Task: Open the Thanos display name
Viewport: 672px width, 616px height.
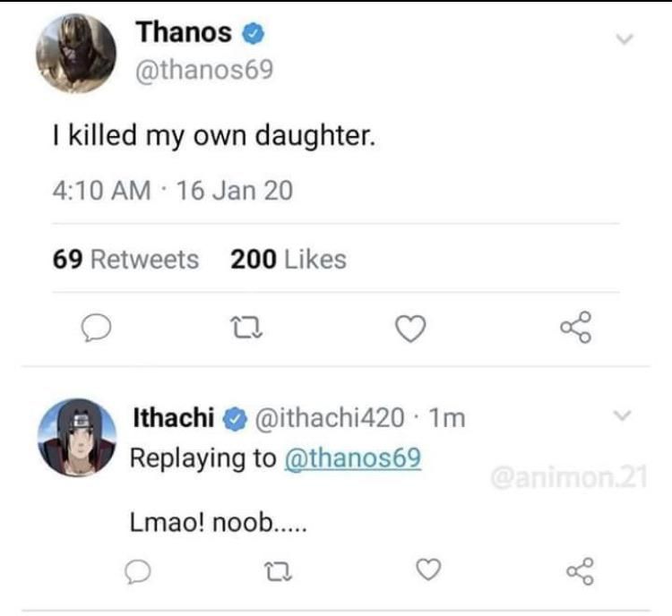Action: 184,33
